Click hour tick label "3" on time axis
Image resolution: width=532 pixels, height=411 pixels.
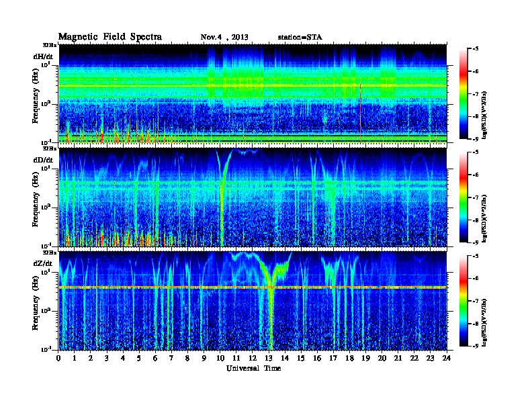(x=107, y=358)
